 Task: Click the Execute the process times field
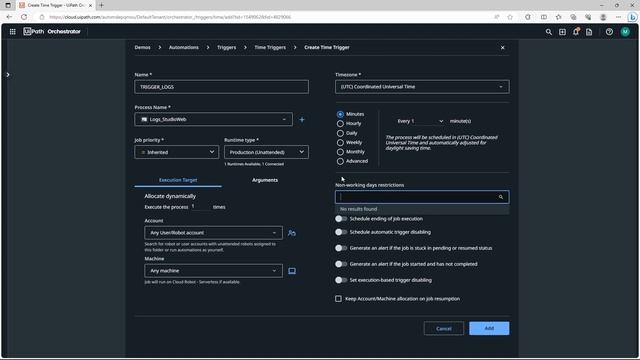coord(201,207)
